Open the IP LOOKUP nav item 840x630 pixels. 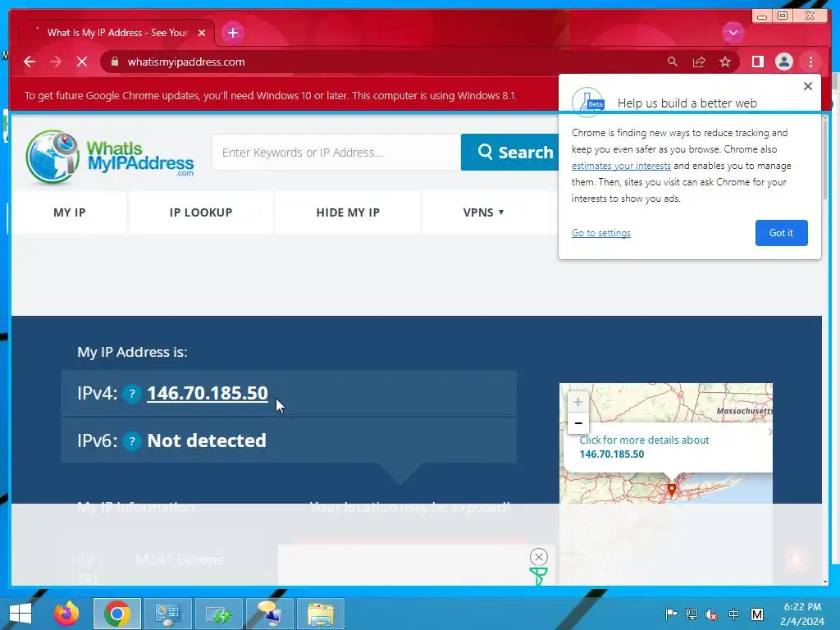(x=201, y=212)
